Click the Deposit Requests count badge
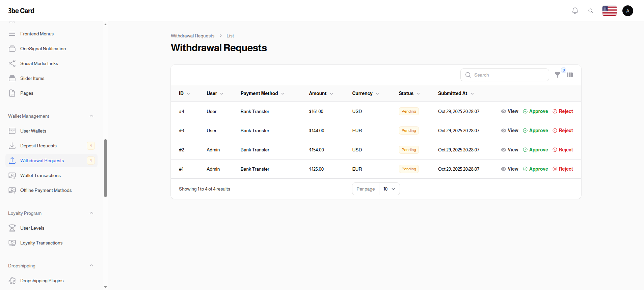 coord(91,146)
